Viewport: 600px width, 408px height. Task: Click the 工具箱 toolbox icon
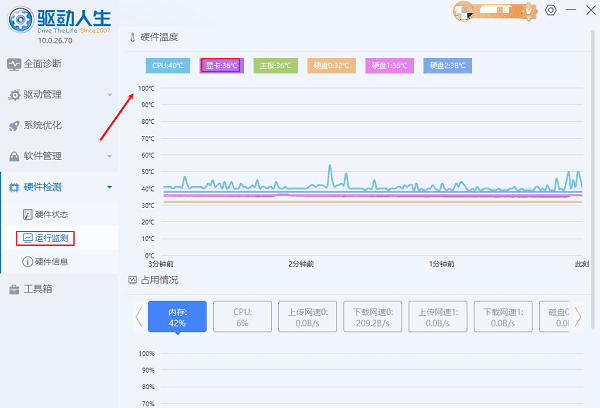[x=14, y=289]
